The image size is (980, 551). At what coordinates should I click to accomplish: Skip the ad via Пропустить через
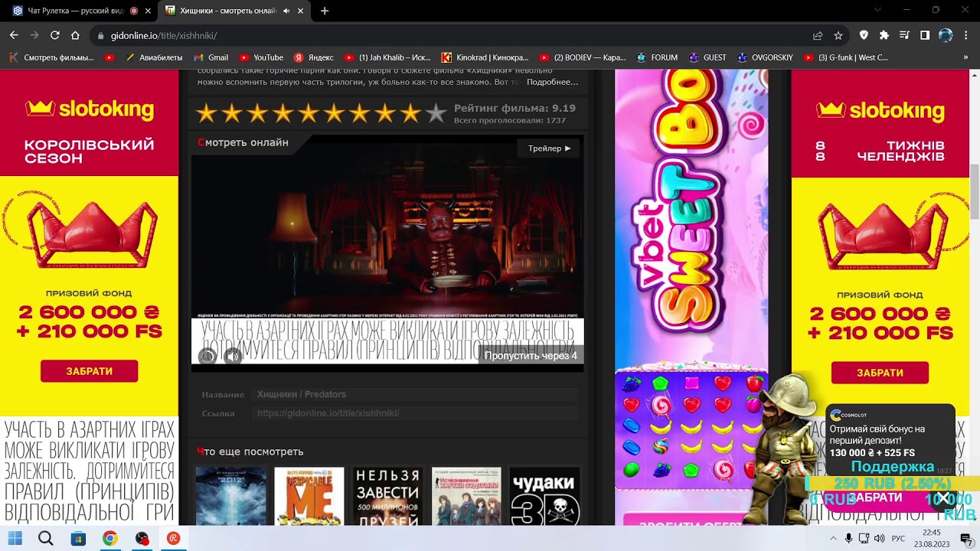[531, 356]
